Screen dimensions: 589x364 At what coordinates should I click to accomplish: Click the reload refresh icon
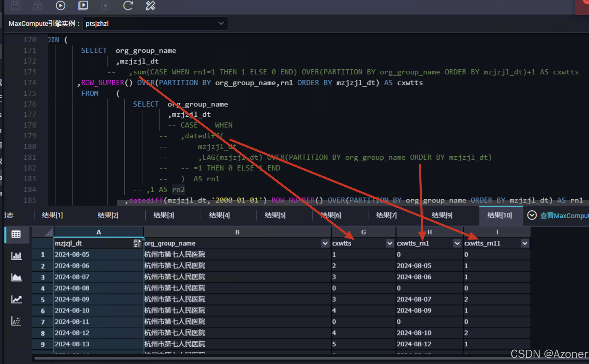(x=128, y=5)
